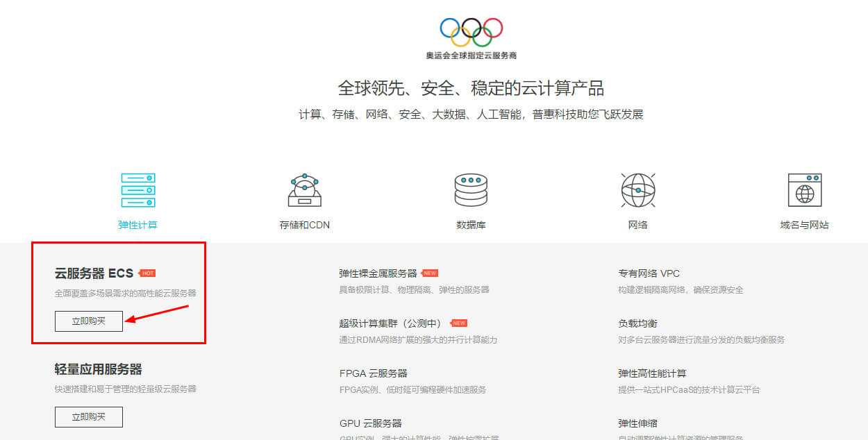Select the 数据库 database cylinder icon

[471, 190]
